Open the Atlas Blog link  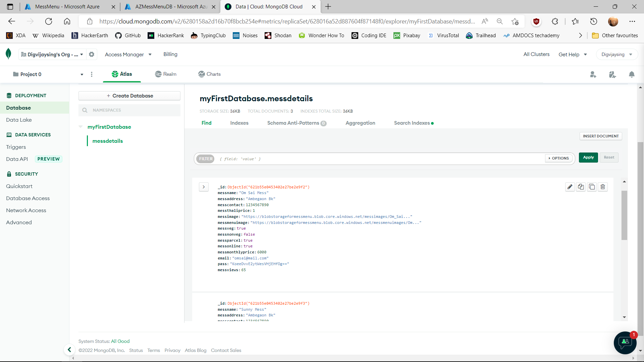click(196, 350)
